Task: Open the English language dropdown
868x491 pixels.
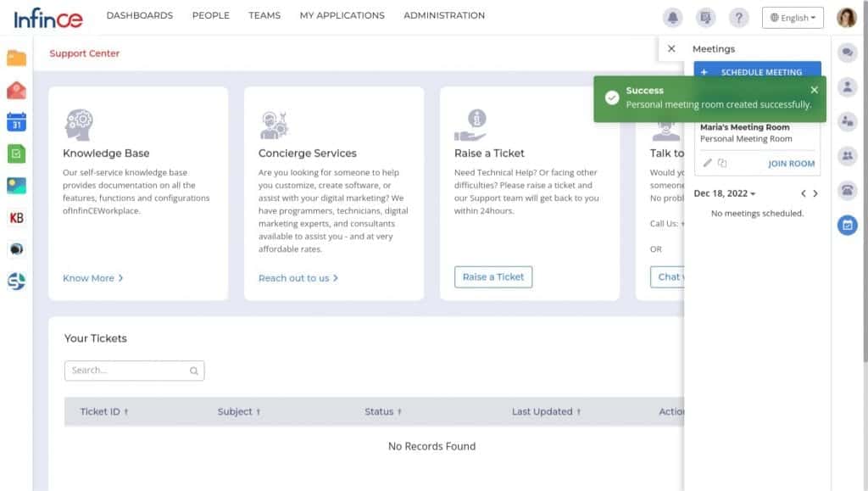Action: (x=793, y=18)
